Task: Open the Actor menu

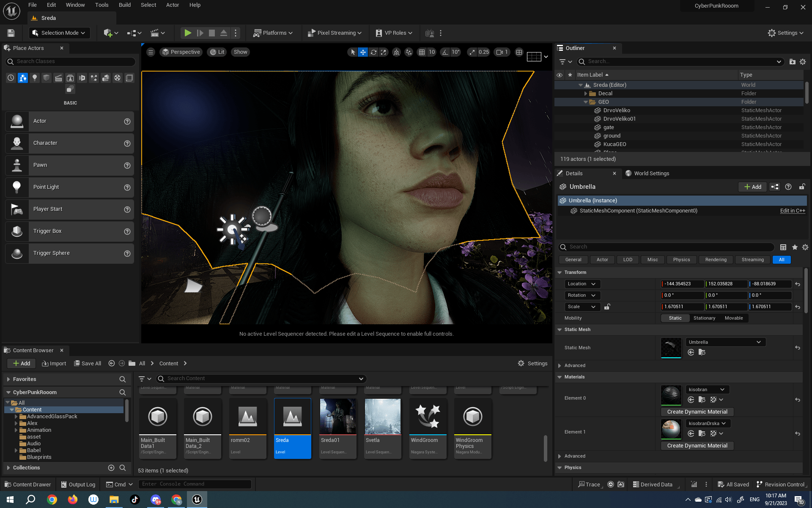Action: [x=173, y=5]
